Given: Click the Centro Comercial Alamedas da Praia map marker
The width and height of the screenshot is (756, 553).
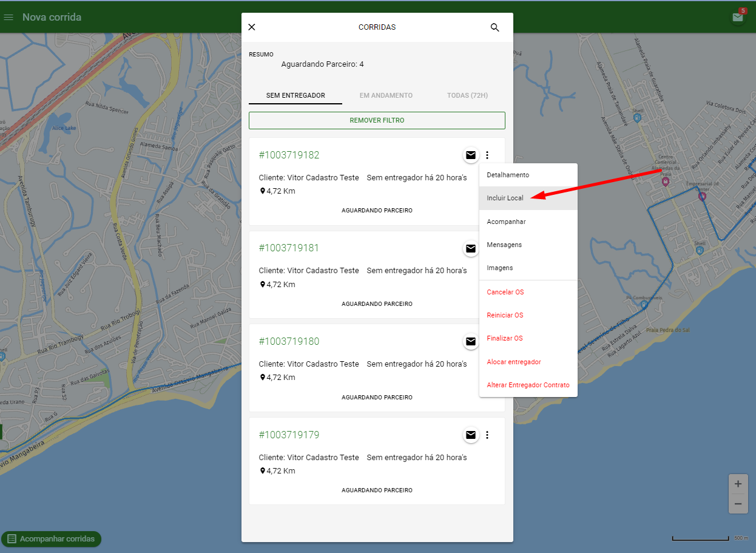Looking at the screenshot, I should [666, 181].
